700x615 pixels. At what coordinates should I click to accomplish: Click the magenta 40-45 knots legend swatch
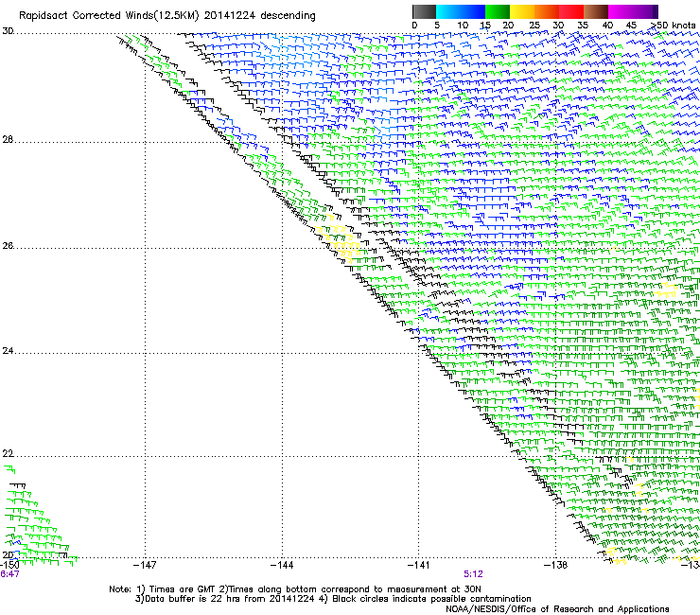tap(621, 11)
